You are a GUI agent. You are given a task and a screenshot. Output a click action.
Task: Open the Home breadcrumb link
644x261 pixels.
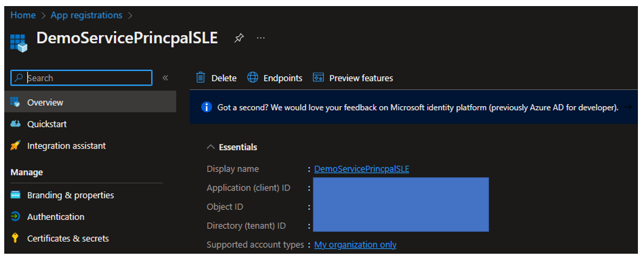[x=23, y=15]
